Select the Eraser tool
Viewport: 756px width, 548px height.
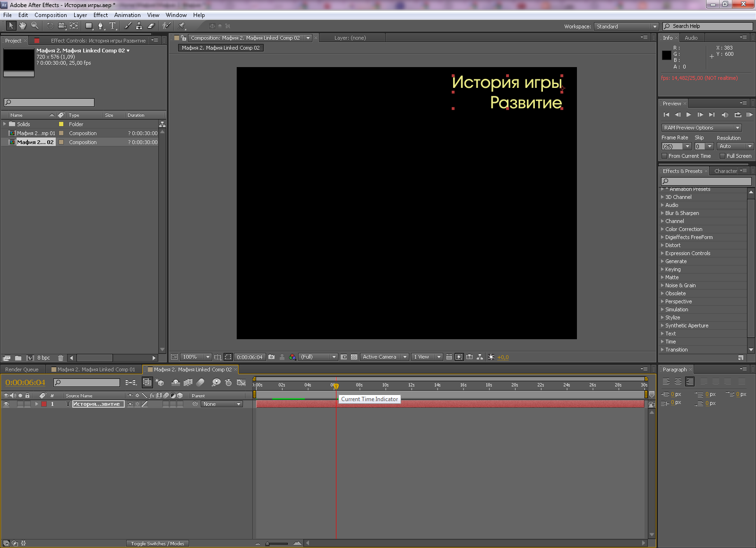tap(151, 26)
